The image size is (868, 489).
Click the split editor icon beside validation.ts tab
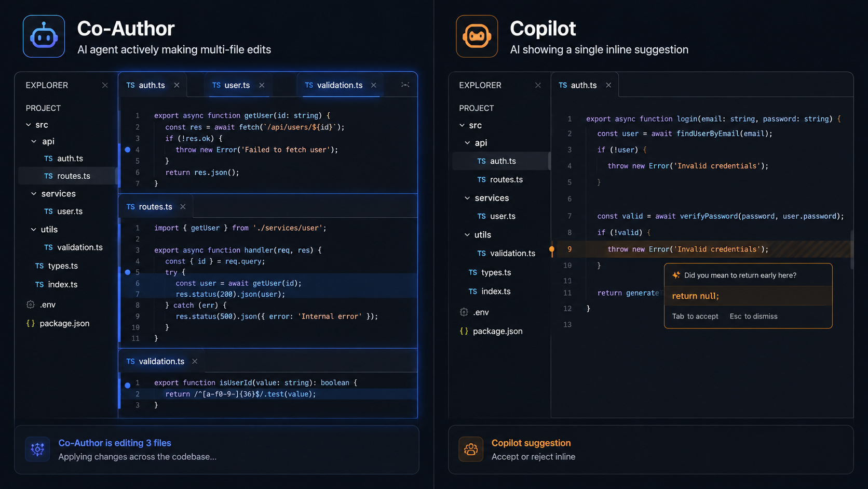pos(405,85)
